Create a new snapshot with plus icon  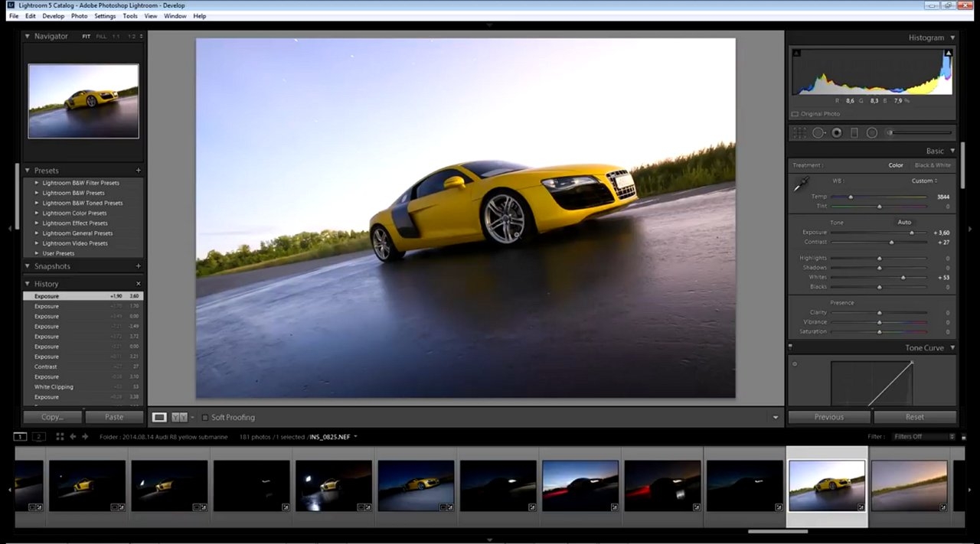(139, 265)
